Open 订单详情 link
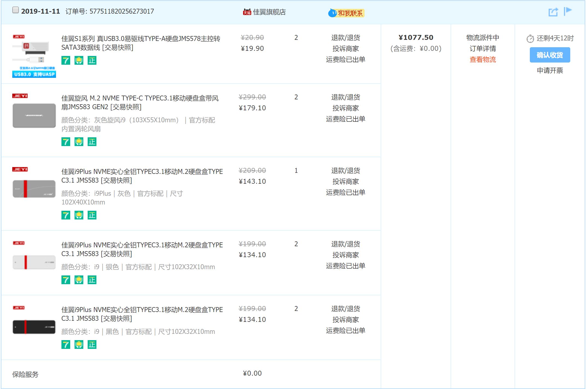Image resolution: width=588 pixels, height=389 pixels. [x=483, y=49]
